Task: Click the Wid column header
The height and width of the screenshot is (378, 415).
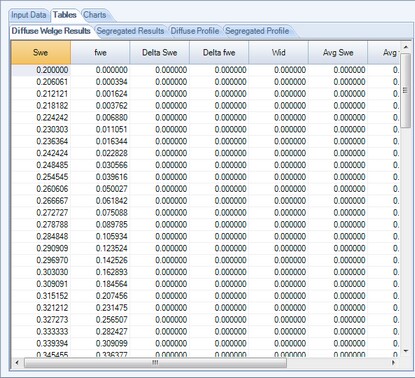Action: coord(278,53)
